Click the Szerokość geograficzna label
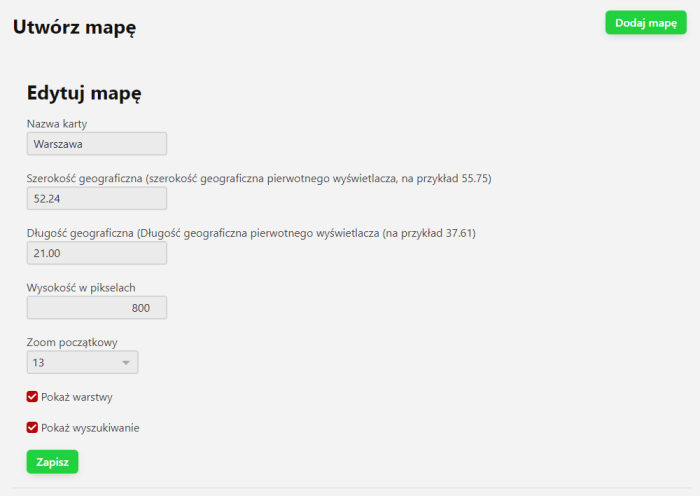 click(x=85, y=179)
